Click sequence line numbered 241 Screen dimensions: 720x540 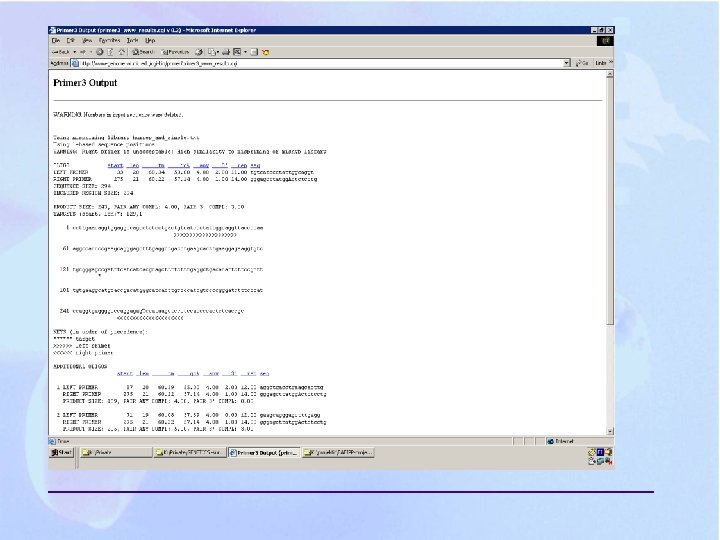tap(152, 311)
